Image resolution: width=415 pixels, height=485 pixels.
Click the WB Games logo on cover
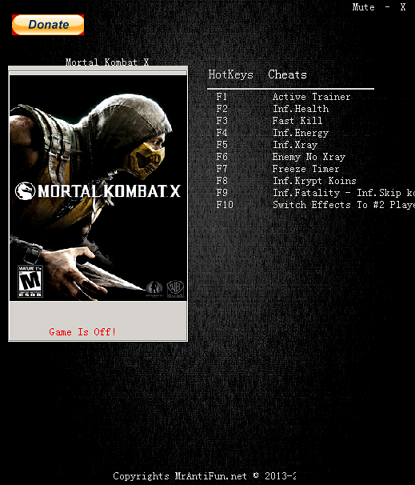tap(175, 289)
